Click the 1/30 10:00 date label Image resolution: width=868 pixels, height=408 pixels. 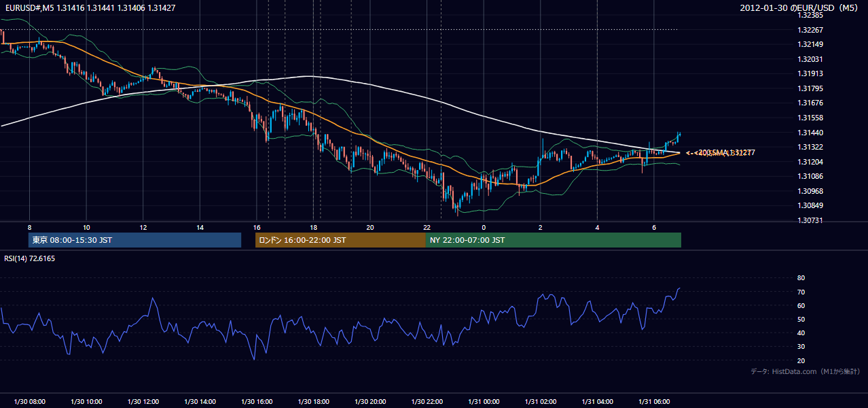86,402
